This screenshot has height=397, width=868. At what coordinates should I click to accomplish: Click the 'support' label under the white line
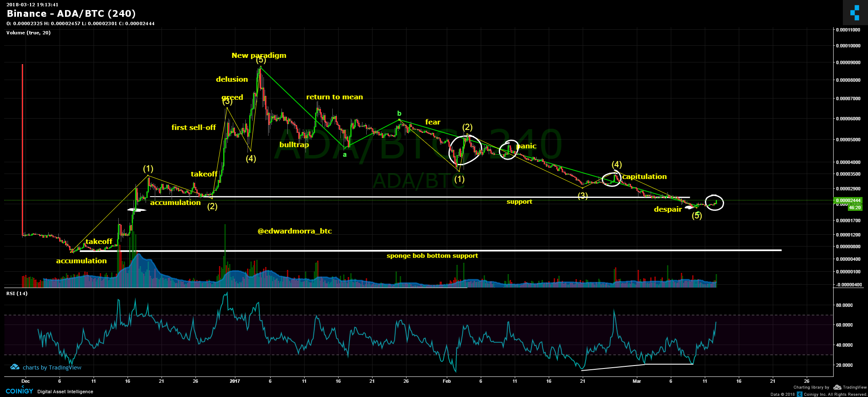519,202
